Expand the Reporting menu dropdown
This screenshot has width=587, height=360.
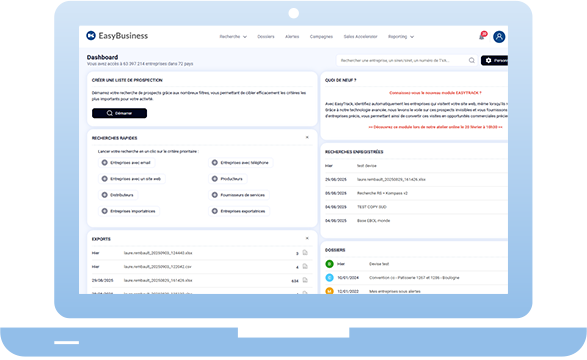(401, 37)
